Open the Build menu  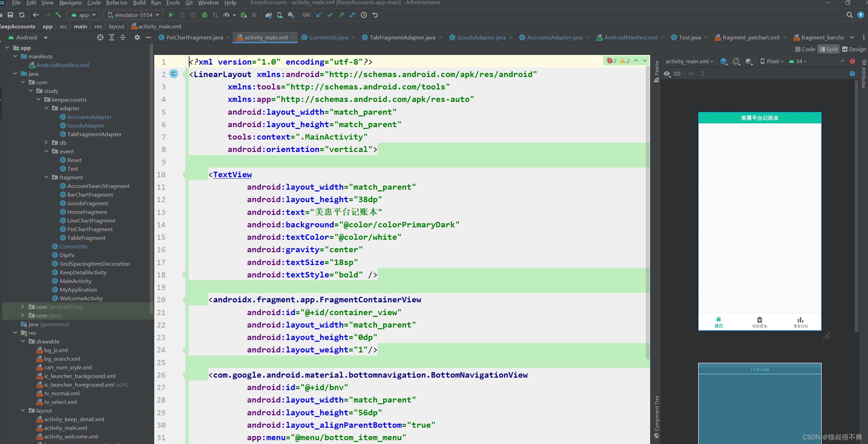point(139,3)
